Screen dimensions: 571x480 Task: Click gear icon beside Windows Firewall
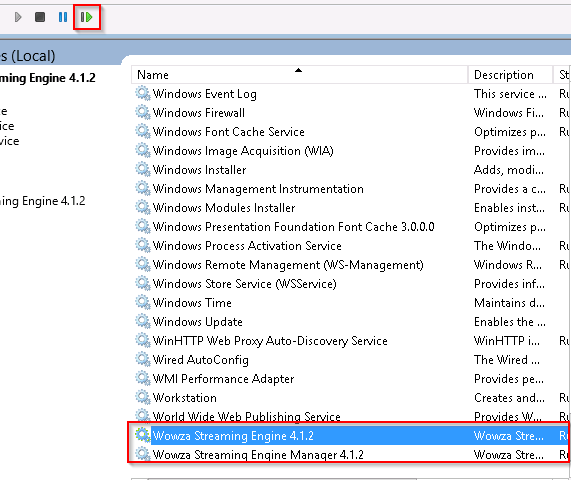point(143,112)
